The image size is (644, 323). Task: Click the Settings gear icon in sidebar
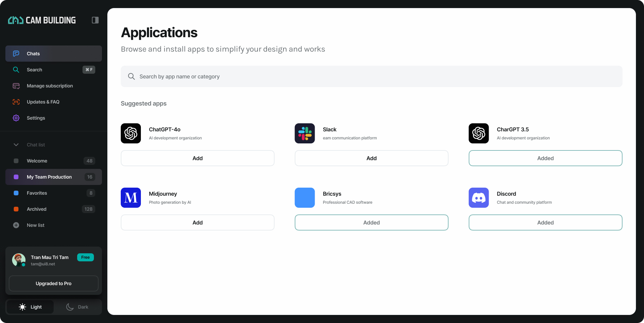[16, 118]
